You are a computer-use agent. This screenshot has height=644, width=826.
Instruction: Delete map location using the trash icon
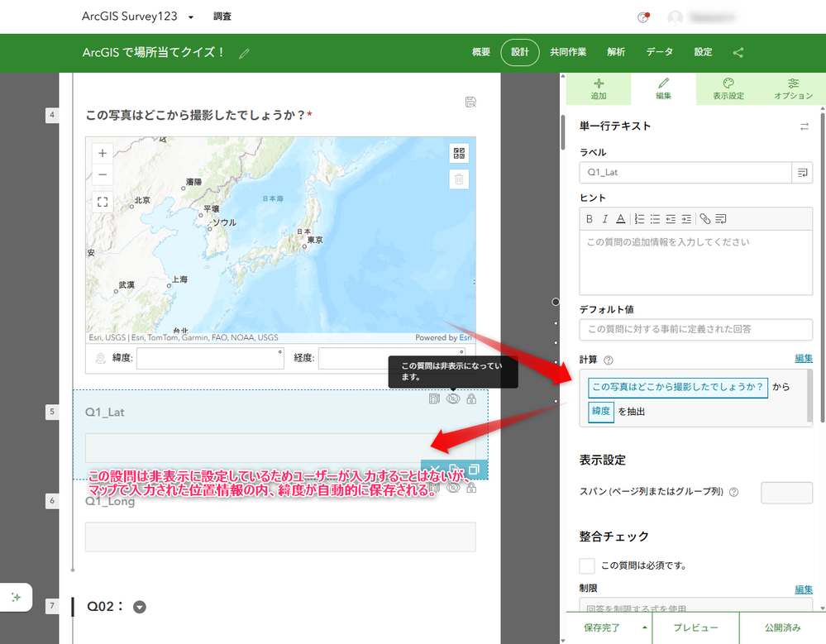tap(459, 179)
